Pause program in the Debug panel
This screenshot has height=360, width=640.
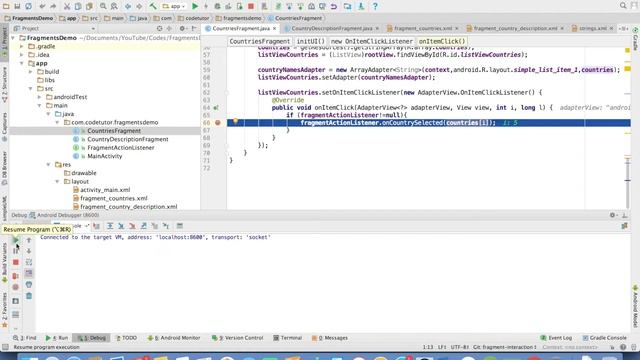pyautogui.click(x=16, y=251)
